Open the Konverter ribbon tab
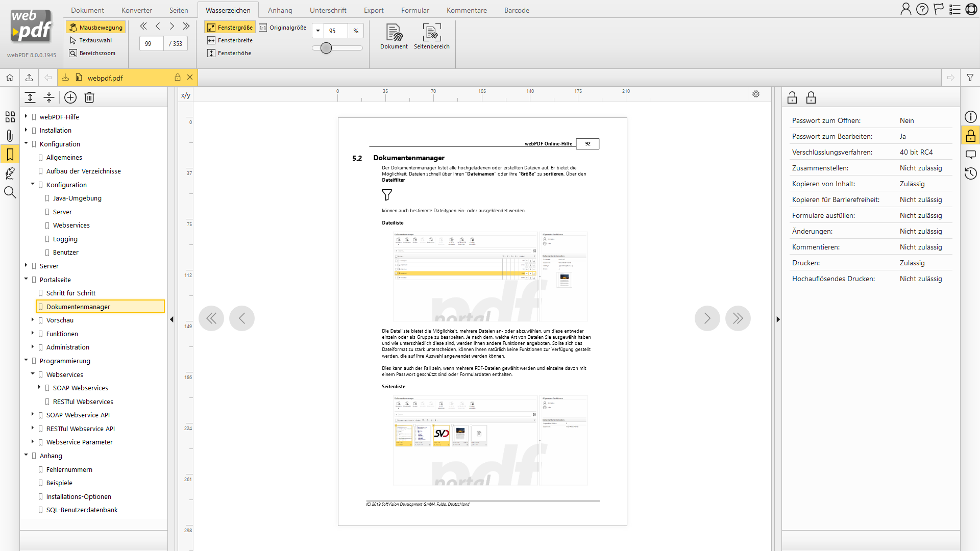The height and width of the screenshot is (551, 980). (x=136, y=10)
